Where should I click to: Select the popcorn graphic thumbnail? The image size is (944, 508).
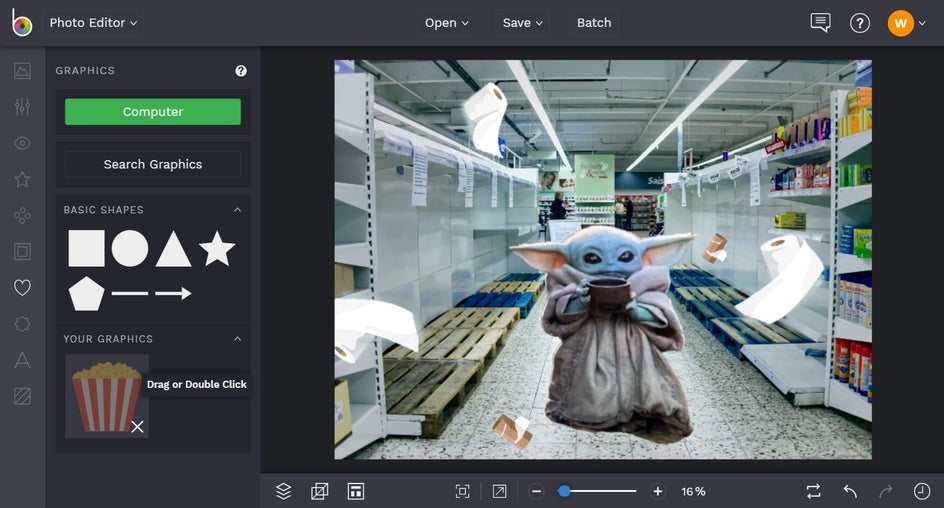(107, 396)
